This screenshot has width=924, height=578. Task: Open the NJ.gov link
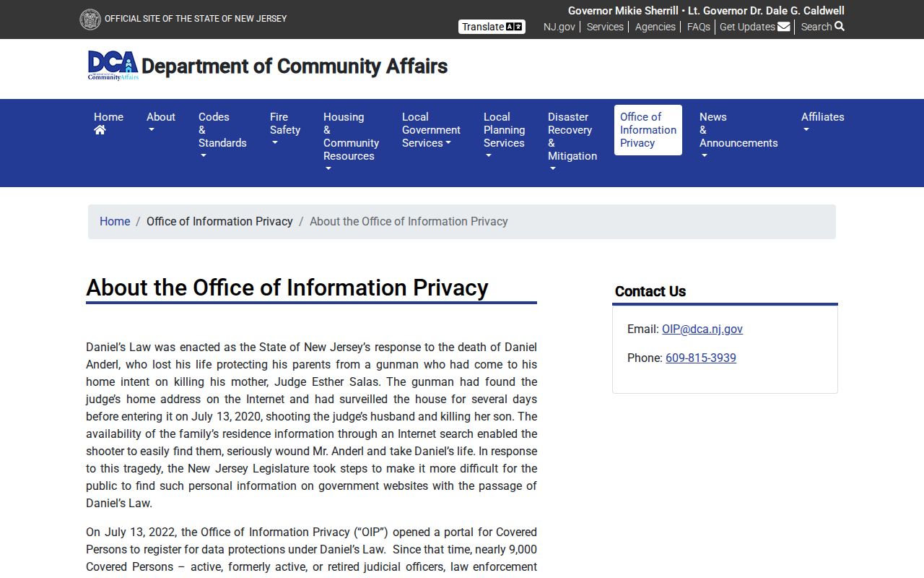559,27
